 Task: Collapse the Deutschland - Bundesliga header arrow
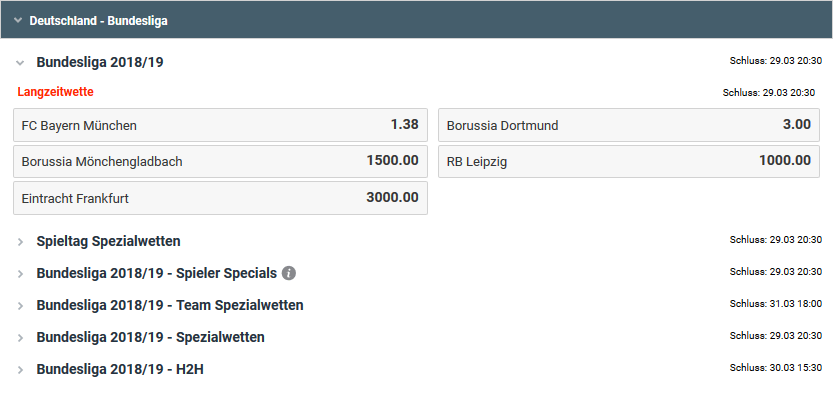(19, 21)
